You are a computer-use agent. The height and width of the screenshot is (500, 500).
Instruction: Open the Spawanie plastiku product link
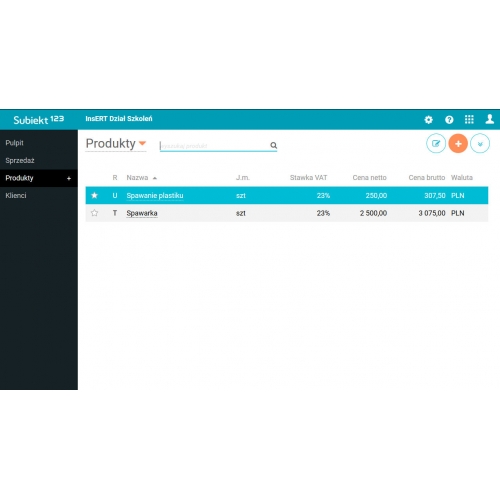click(155, 196)
